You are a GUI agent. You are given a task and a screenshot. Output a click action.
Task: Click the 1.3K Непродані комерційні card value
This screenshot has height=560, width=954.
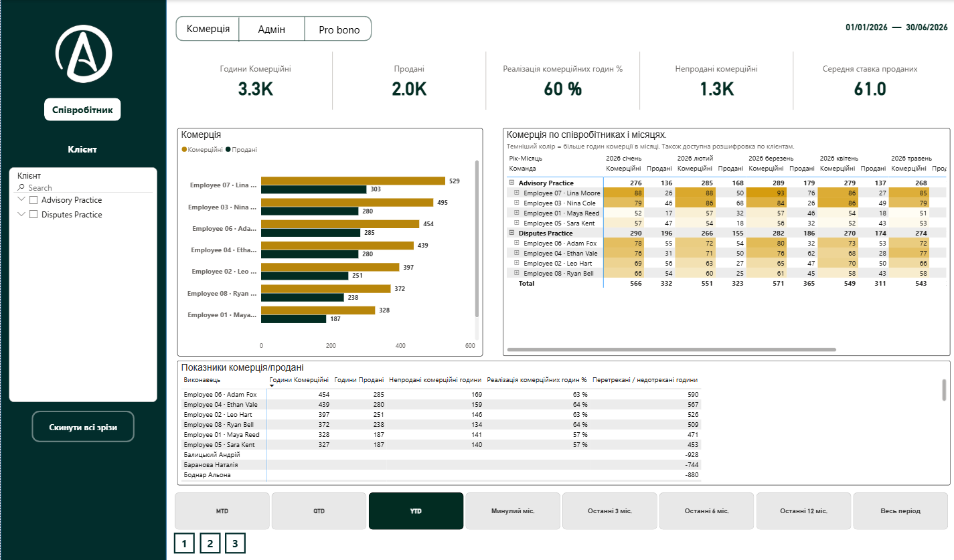tap(716, 89)
